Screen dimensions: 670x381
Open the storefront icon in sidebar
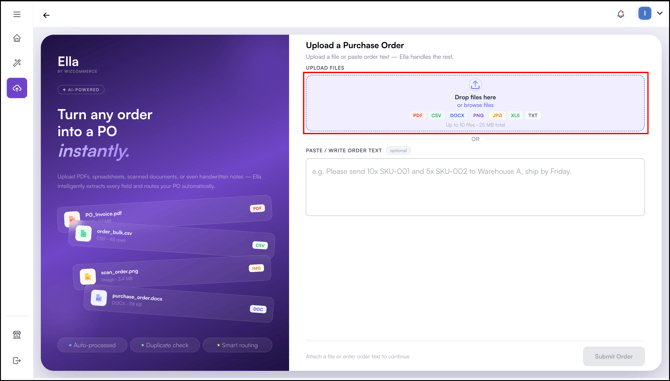click(x=17, y=334)
